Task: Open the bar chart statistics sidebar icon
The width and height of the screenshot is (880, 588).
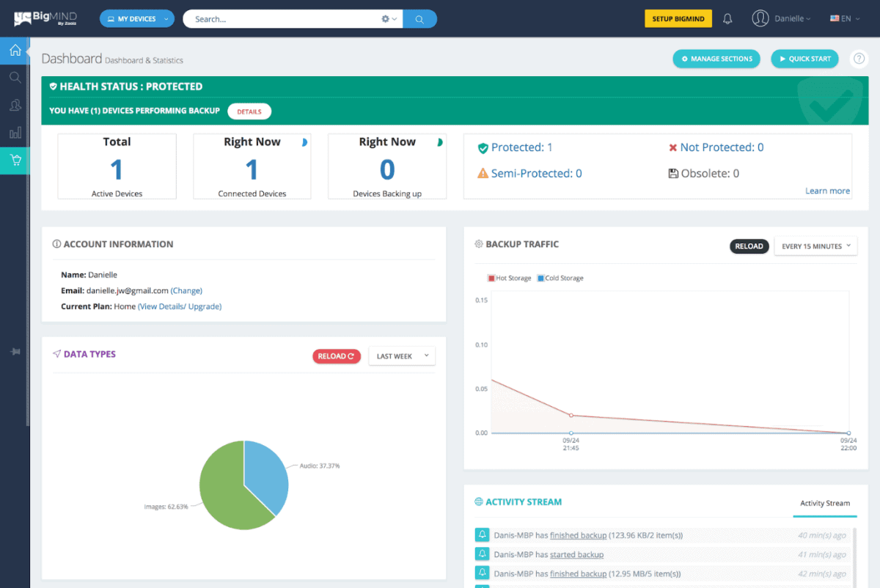Action: 15,133
